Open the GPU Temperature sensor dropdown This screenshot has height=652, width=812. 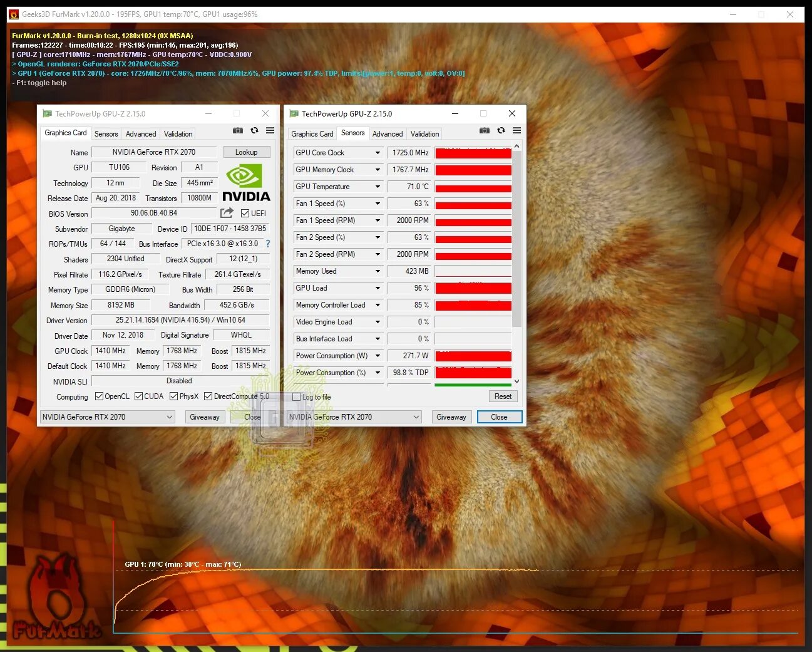(378, 187)
